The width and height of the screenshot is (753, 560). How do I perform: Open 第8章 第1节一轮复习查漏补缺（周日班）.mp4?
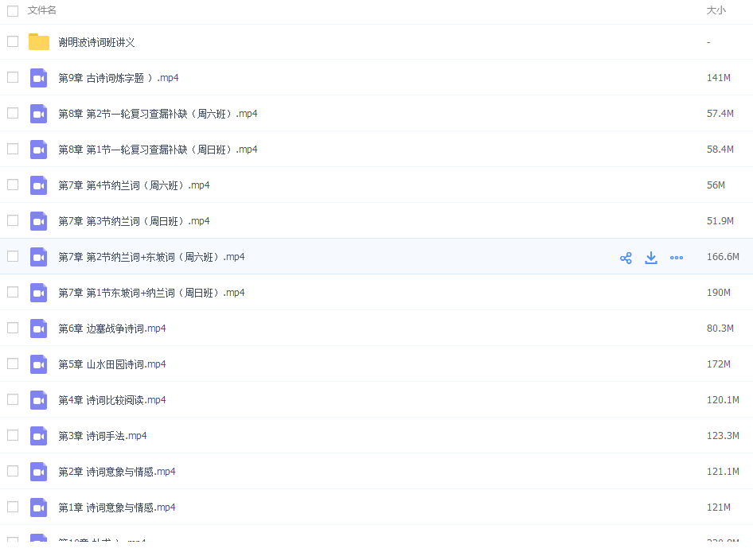[158, 150]
